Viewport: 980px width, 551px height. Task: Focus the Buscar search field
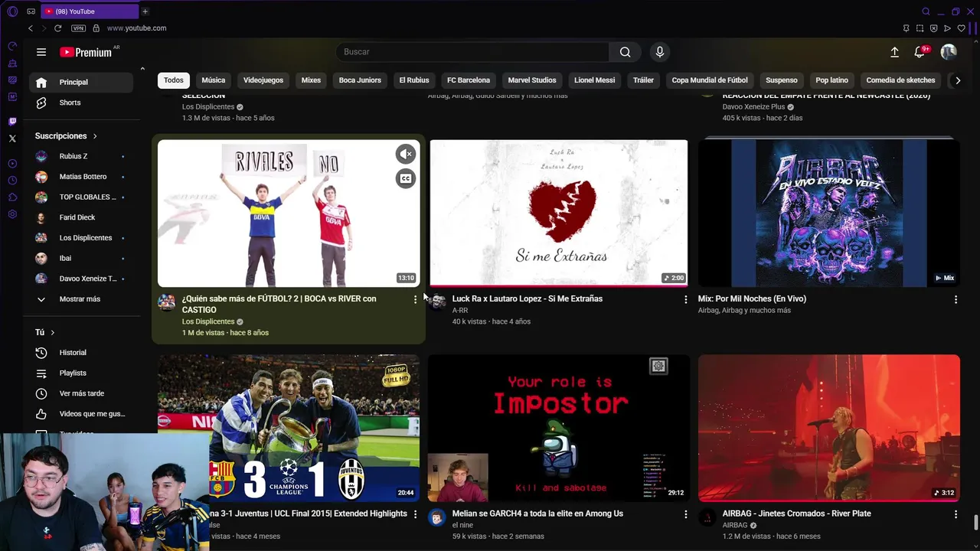472,52
